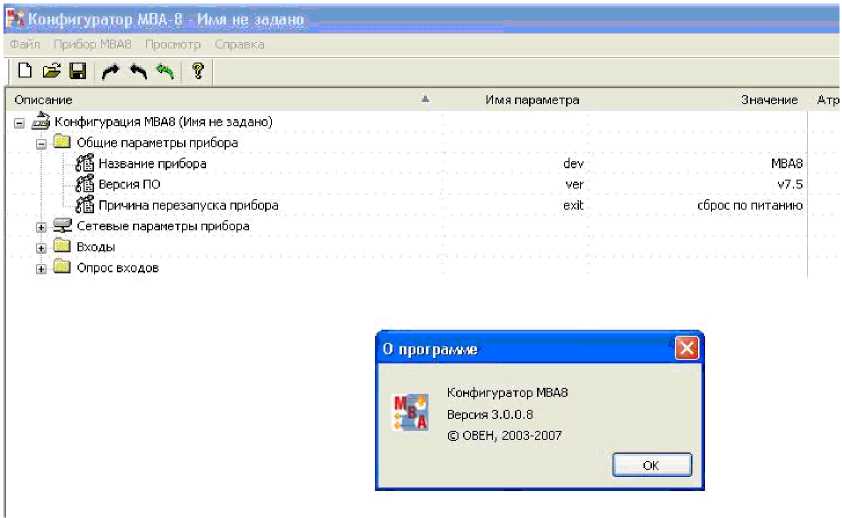Open the Справка menu

[x=239, y=45]
